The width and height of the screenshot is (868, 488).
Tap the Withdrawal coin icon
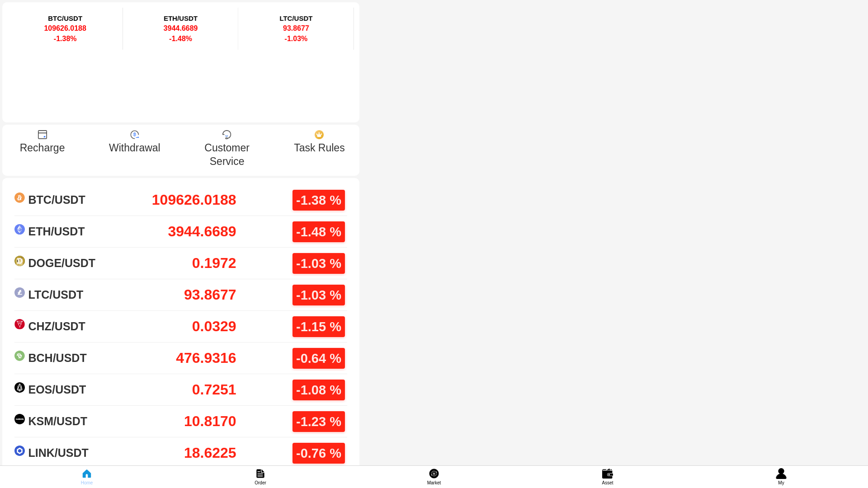pyautogui.click(x=135, y=135)
